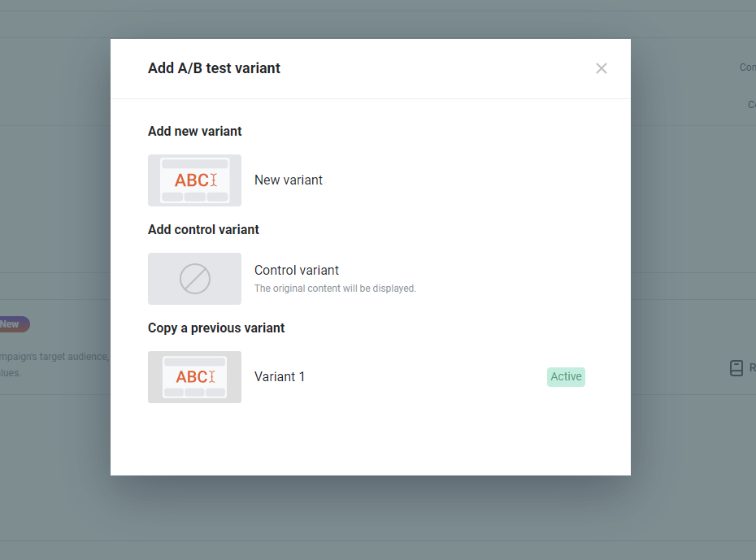Image resolution: width=756 pixels, height=560 pixels.
Task: Click the Add new variant heading
Action: click(195, 131)
